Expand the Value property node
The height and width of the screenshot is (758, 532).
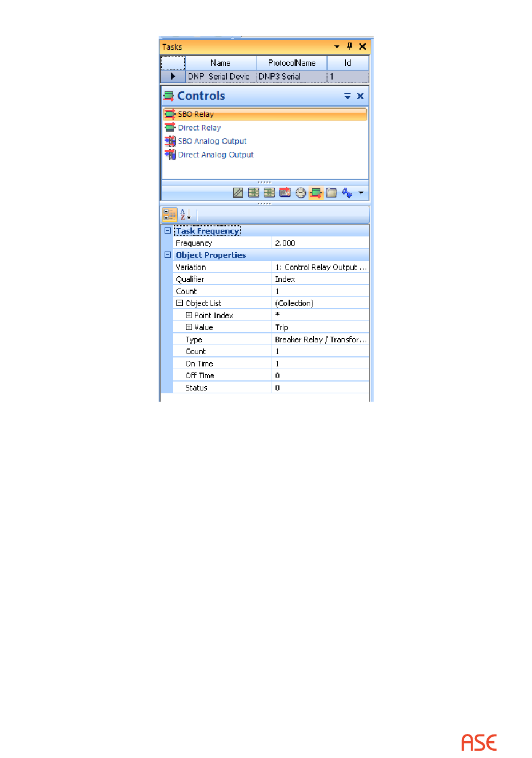[189, 327]
